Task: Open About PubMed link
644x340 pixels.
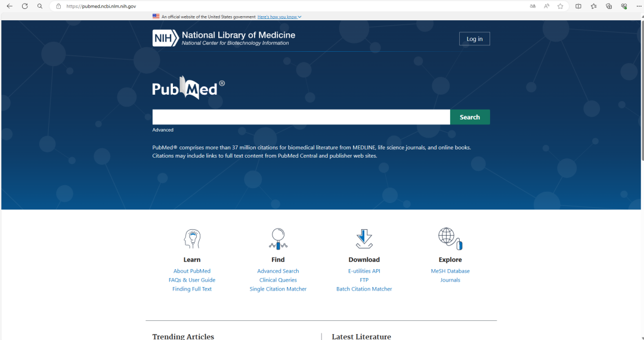Action: pyautogui.click(x=192, y=271)
